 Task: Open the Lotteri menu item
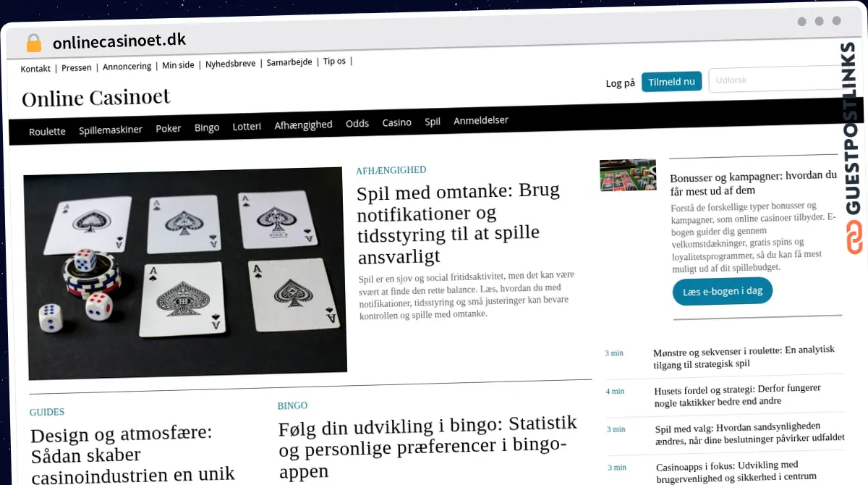click(247, 126)
